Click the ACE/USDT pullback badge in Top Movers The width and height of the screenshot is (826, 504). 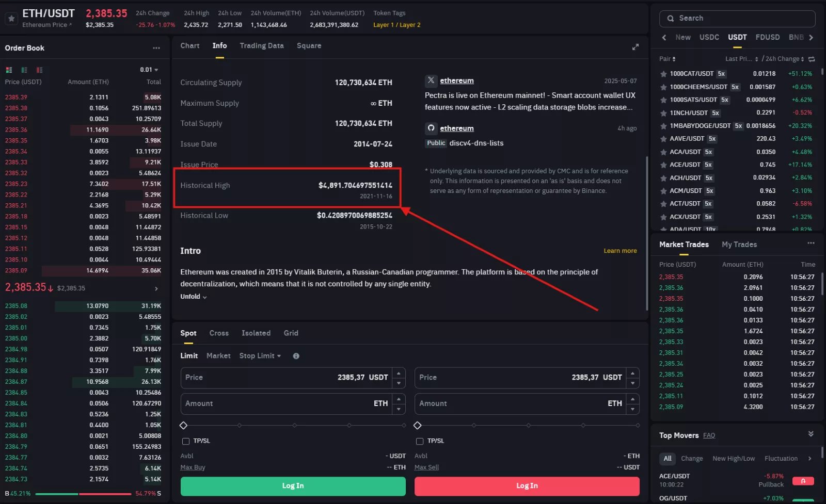click(803, 481)
